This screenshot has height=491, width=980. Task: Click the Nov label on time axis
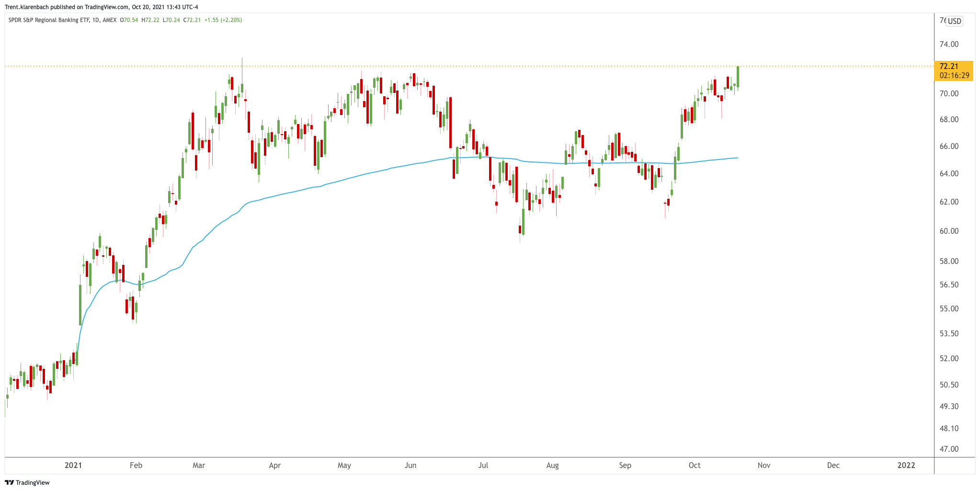coord(764,465)
